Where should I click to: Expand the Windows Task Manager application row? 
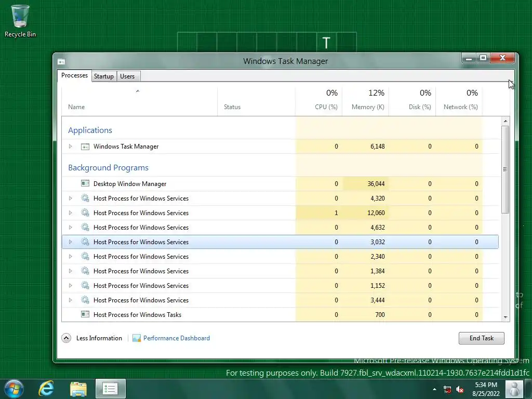70,147
